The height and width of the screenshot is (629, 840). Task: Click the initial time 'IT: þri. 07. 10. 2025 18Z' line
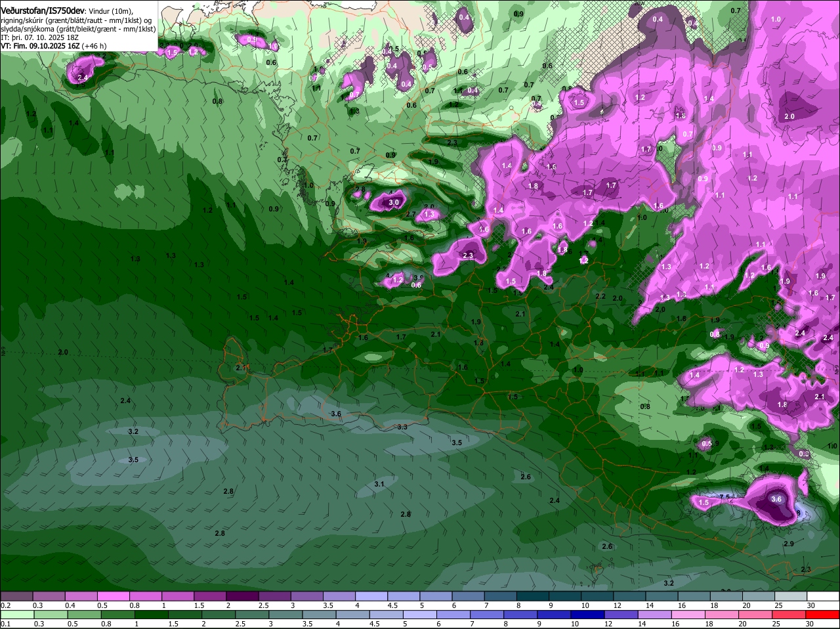[41, 37]
